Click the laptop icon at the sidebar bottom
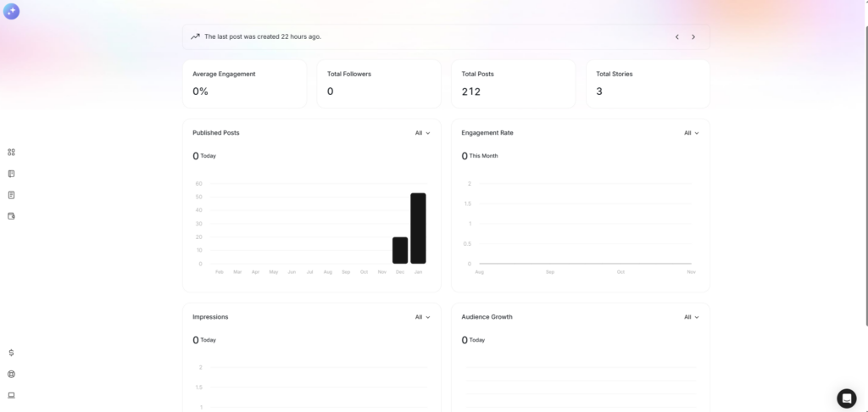Screen dimensions: 868x412 click(x=11, y=395)
